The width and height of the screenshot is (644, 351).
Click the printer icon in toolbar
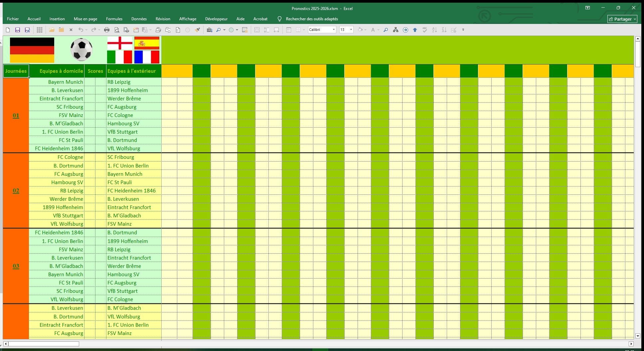pyautogui.click(x=107, y=30)
